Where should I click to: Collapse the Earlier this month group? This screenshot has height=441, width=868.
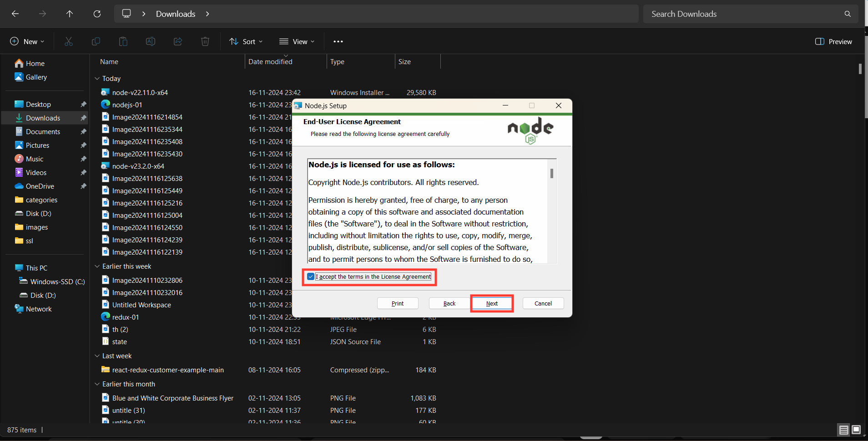[97, 384]
